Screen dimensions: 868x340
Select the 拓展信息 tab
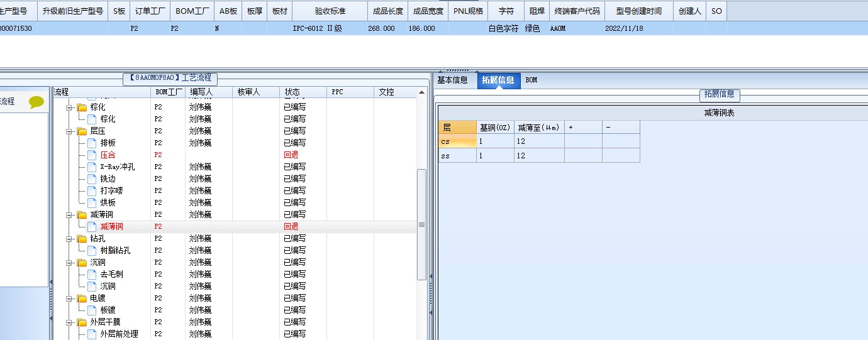[x=498, y=80]
